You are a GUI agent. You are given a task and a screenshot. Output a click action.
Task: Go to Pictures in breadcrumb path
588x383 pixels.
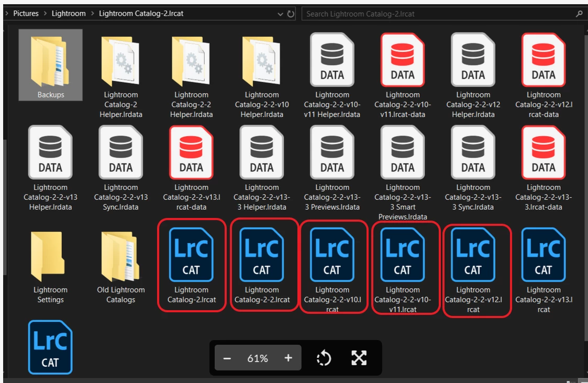[26, 14]
